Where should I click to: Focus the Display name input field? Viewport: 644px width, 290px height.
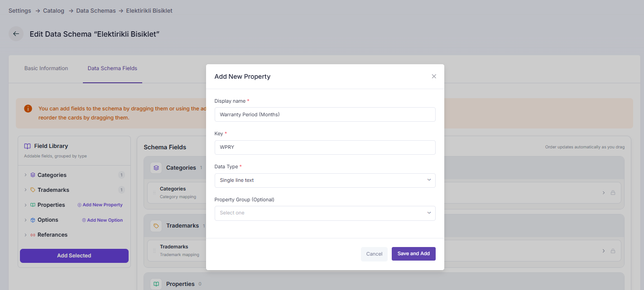pyautogui.click(x=325, y=114)
